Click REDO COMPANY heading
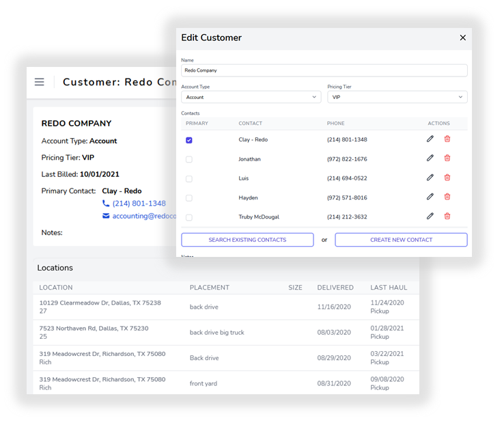Screen dimensions: 504x427 point(76,124)
